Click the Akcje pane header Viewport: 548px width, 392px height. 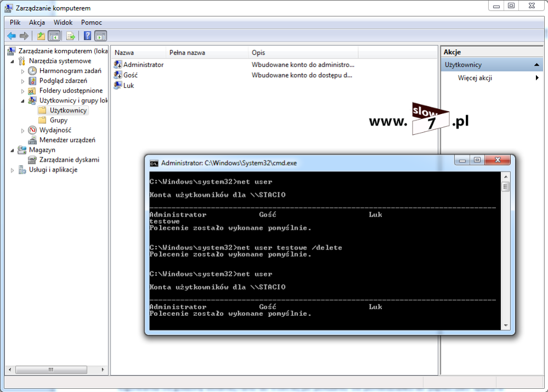[x=492, y=52]
